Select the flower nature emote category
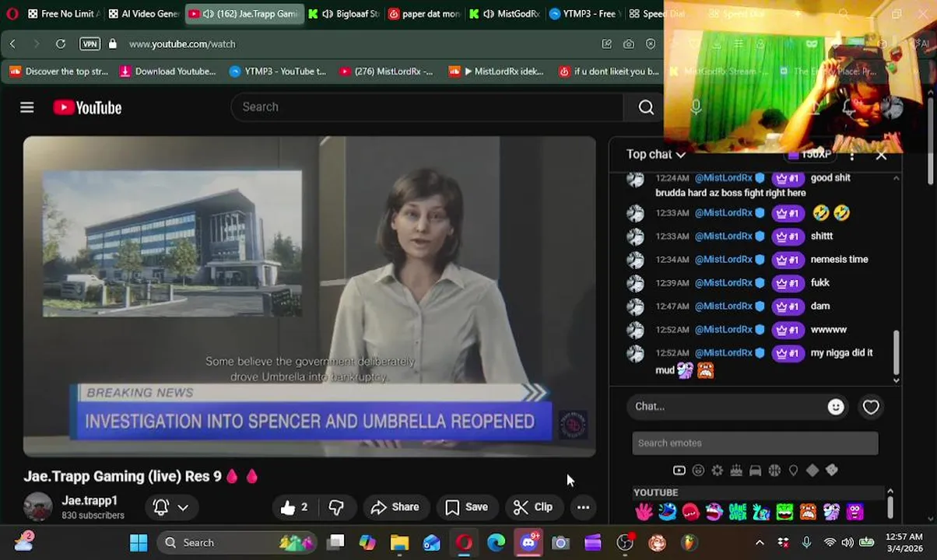937x560 pixels. 717,471
